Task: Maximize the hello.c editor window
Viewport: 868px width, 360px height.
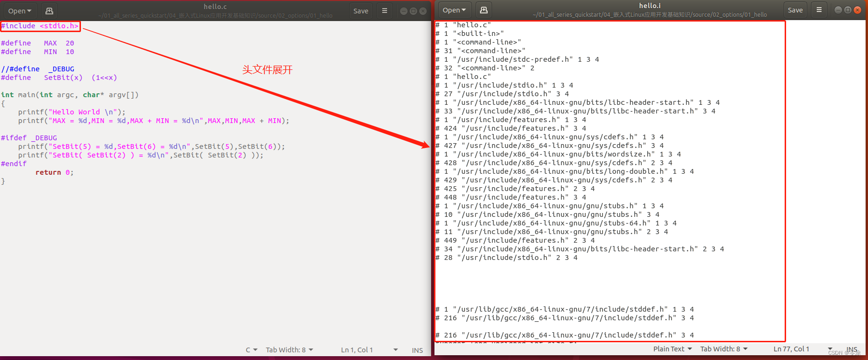Action: point(413,11)
